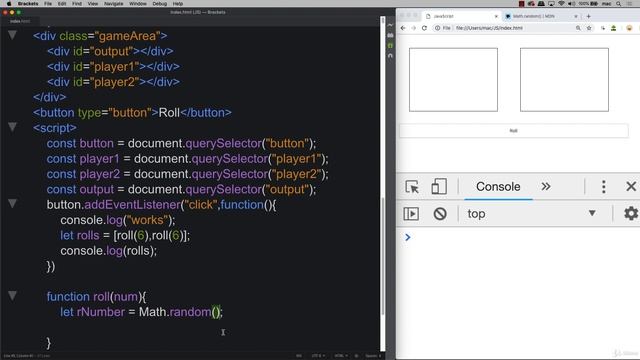Open the Apple menu
Screen dimensions: 640x360
click(x=9, y=4)
